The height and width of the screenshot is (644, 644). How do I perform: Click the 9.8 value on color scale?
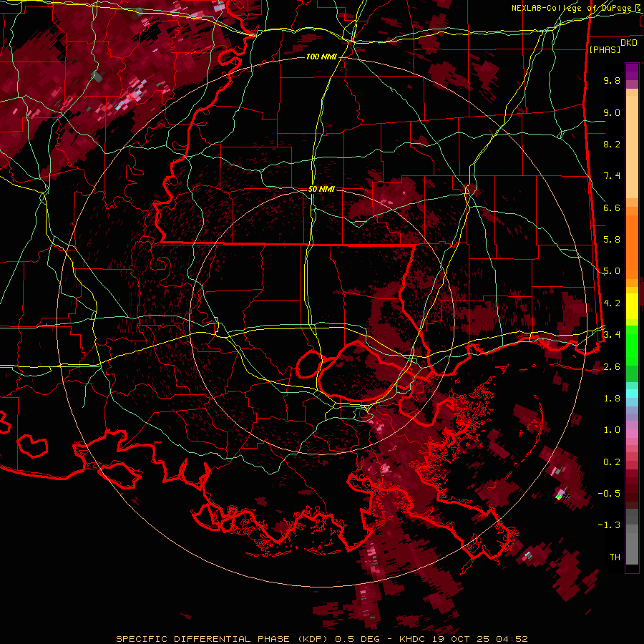[x=612, y=80]
